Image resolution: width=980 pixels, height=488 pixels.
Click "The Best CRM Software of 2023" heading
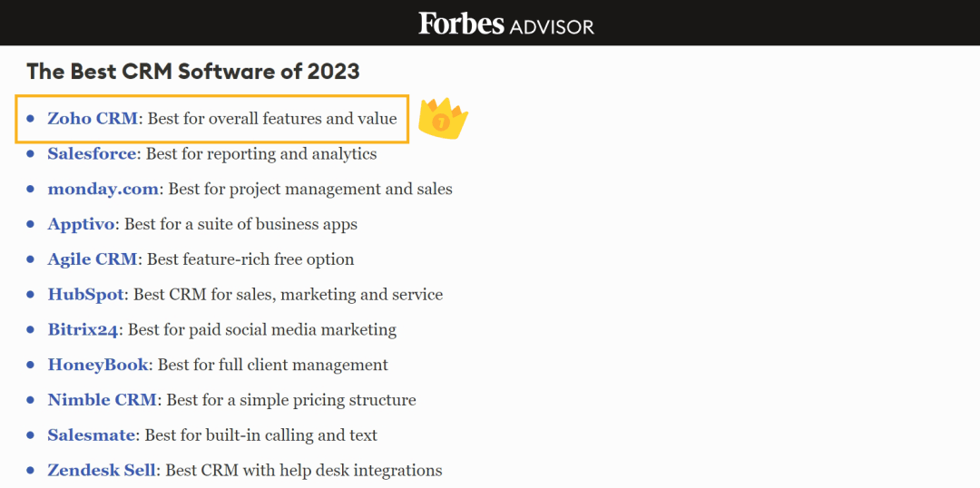click(x=193, y=71)
